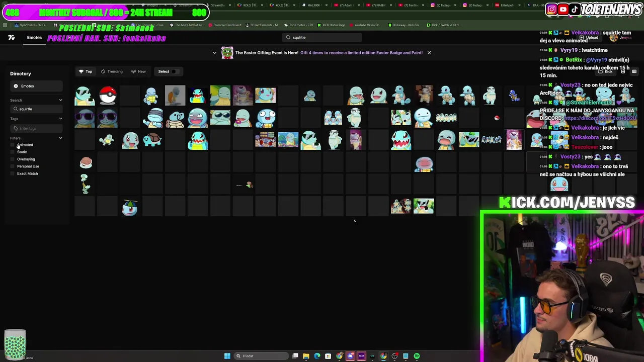
Task: Open the Kick folder filter button
Action: click(605, 71)
